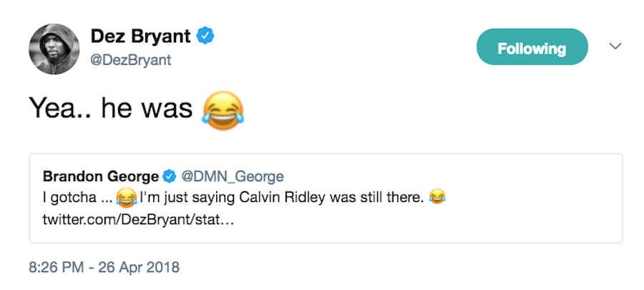Toggle the Following button
Viewport: 644px width, 290px height.
[532, 49]
